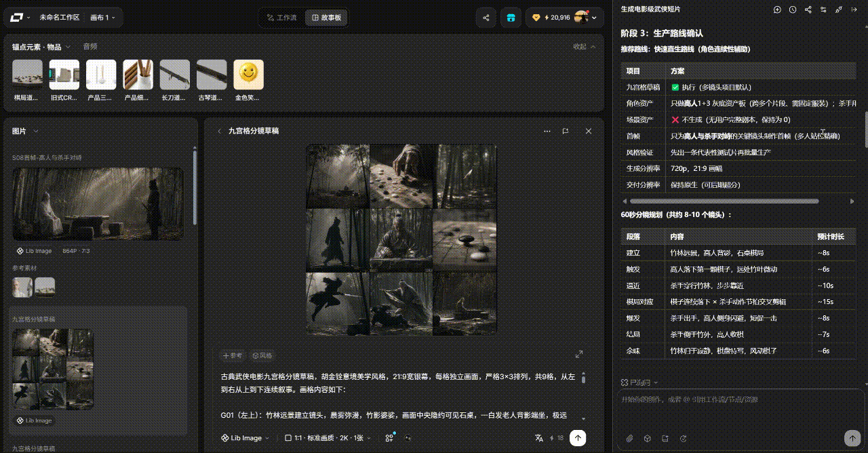This screenshot has height=453, width=868.
Task: Click the red X in 场景资产 row
Action: [x=675, y=120]
